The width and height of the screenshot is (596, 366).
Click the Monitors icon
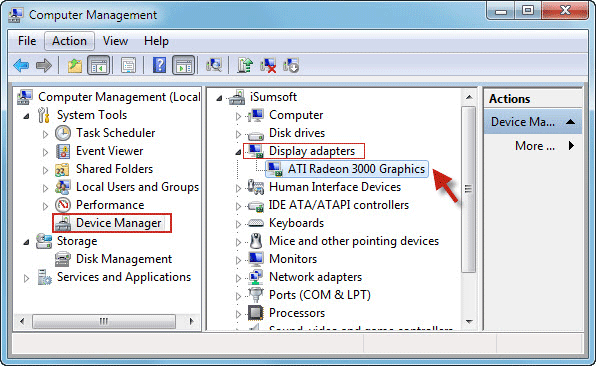tap(256, 259)
